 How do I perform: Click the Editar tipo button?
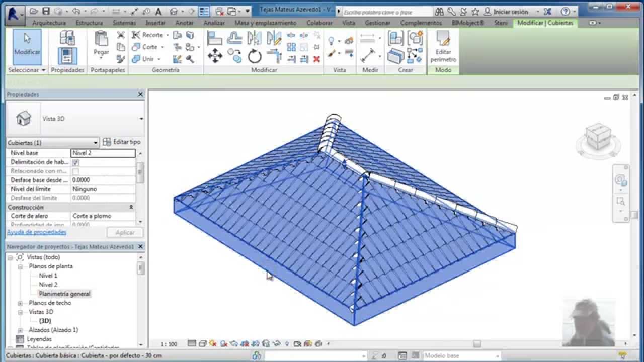click(121, 142)
